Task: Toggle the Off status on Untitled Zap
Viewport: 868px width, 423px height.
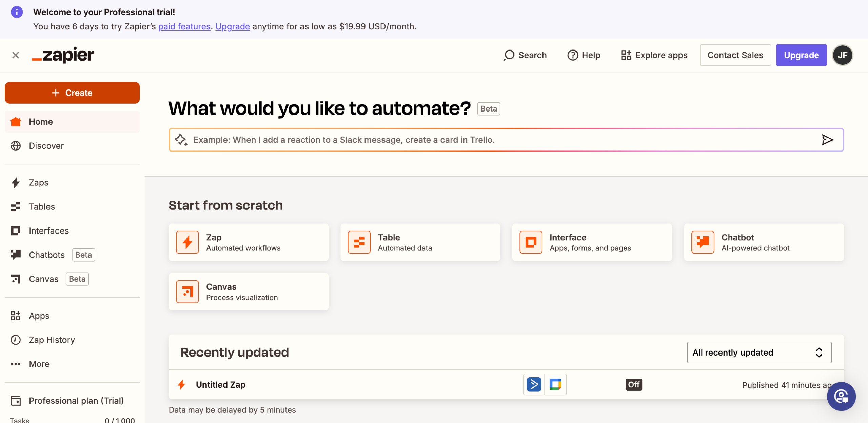Action: pos(633,385)
